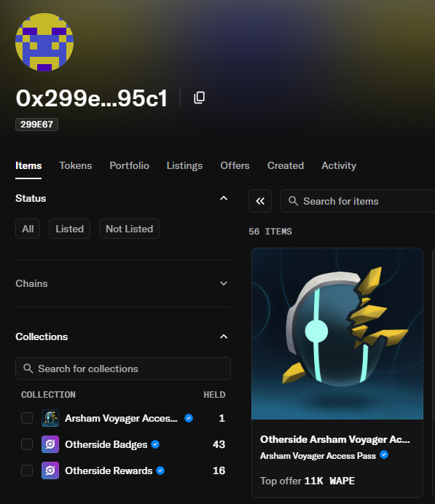Select the Not Listed status filter
The height and width of the screenshot is (504, 435).
(x=129, y=229)
